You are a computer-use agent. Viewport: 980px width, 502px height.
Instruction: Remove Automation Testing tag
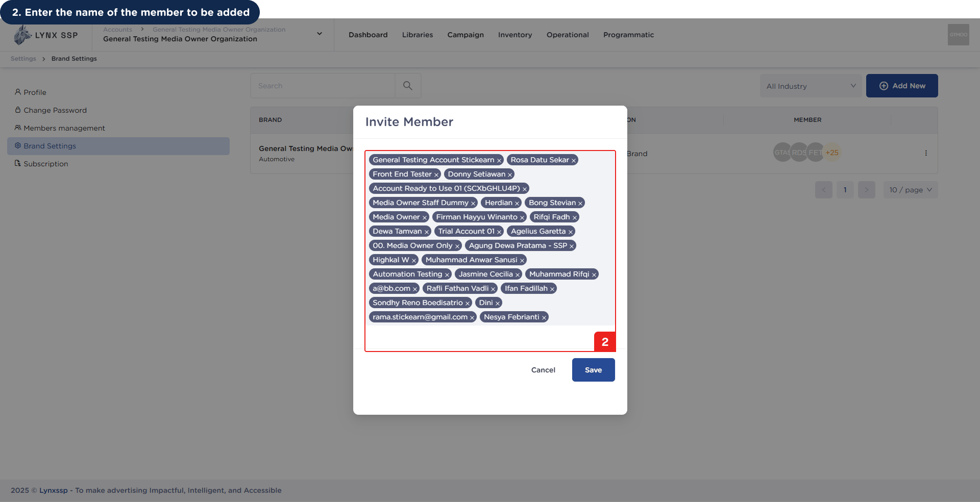(x=447, y=274)
